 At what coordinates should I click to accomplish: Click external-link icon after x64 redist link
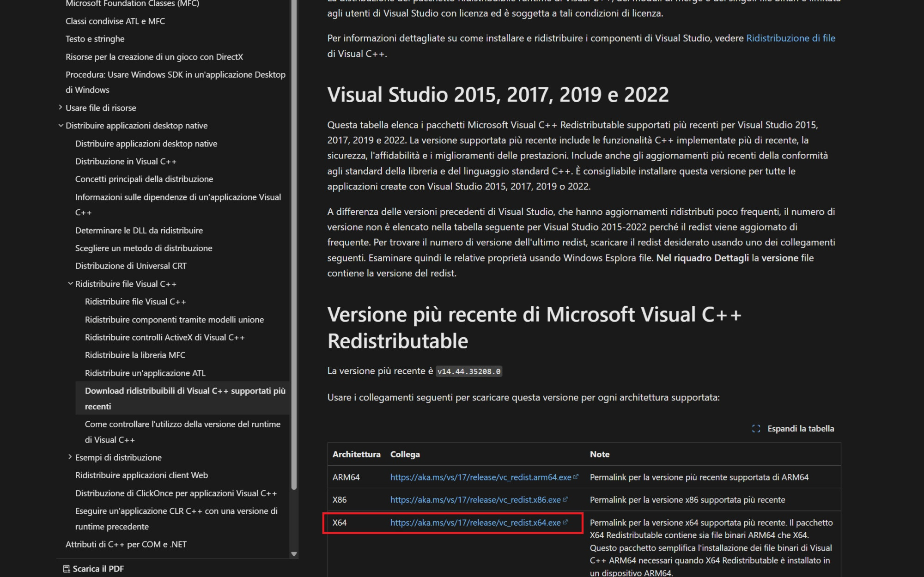(x=565, y=522)
